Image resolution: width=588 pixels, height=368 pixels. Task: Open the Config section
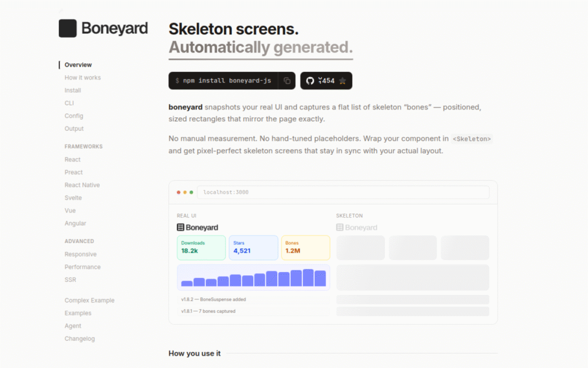[x=74, y=116]
